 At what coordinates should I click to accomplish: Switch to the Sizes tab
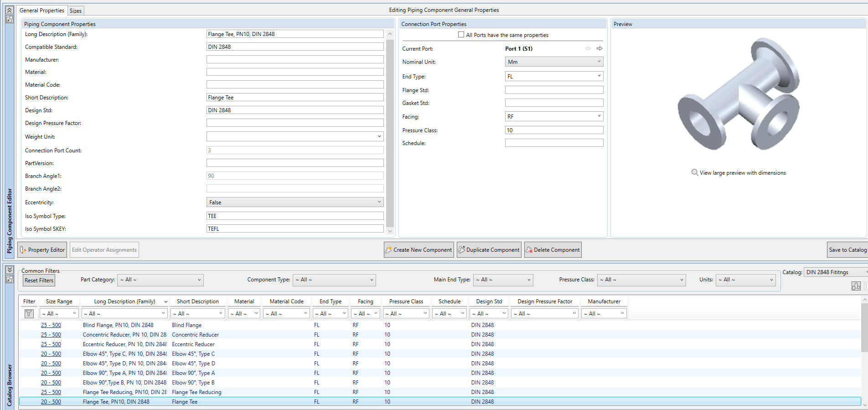point(76,10)
